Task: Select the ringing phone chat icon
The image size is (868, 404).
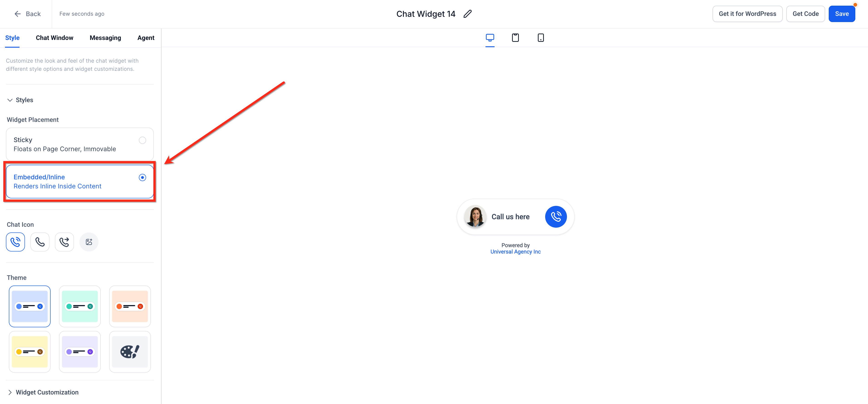Action: 15,242
